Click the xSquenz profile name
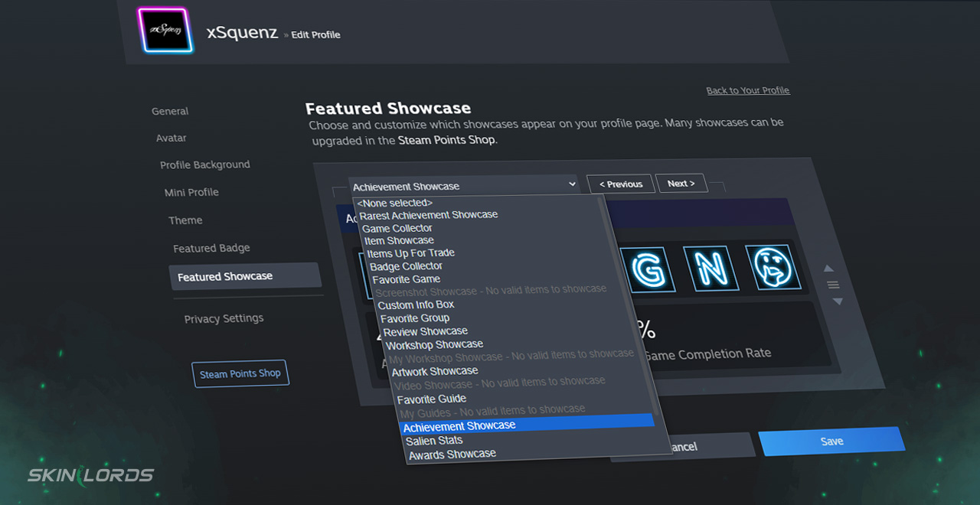This screenshot has width=980, height=505. [x=242, y=32]
